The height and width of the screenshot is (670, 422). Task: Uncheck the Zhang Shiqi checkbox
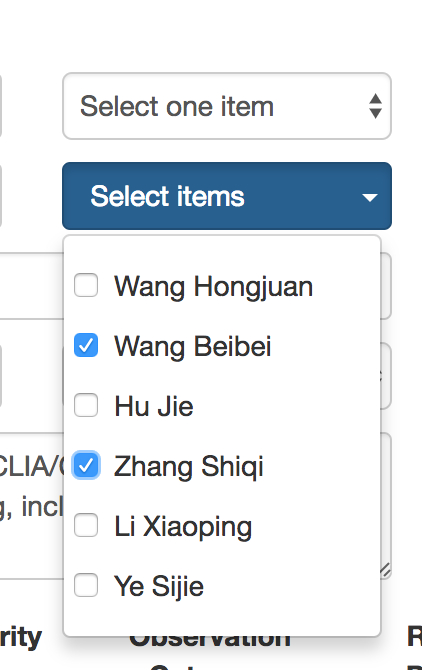click(86, 465)
